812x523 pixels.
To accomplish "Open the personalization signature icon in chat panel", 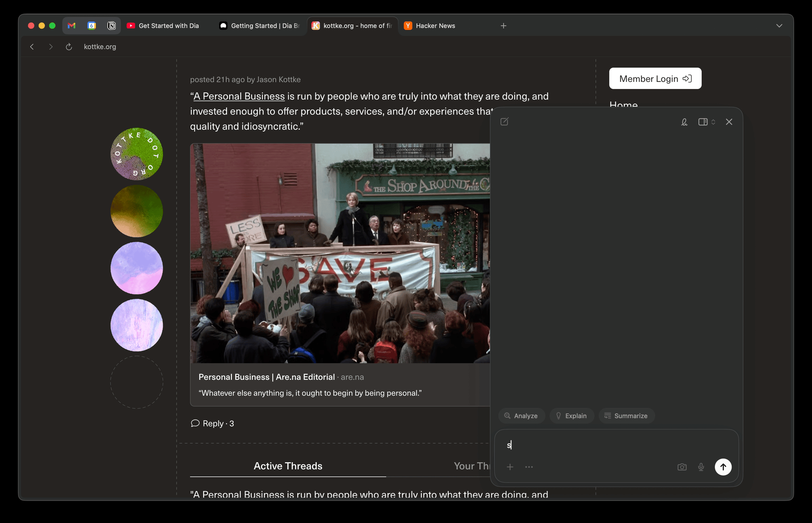I will click(x=684, y=122).
